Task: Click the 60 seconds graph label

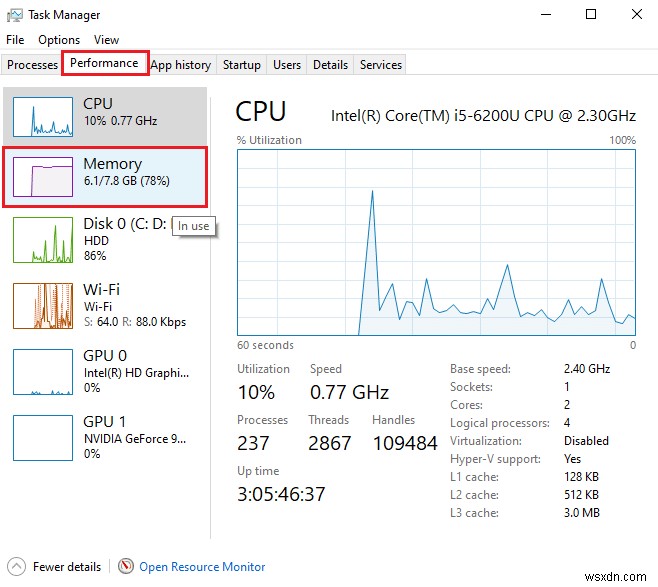Action: pyautogui.click(x=265, y=345)
